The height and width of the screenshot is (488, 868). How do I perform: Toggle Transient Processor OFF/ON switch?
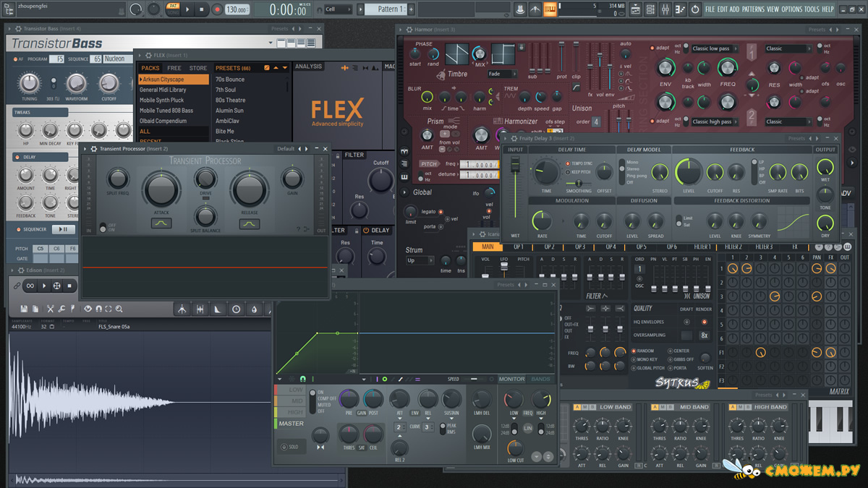[x=103, y=228]
